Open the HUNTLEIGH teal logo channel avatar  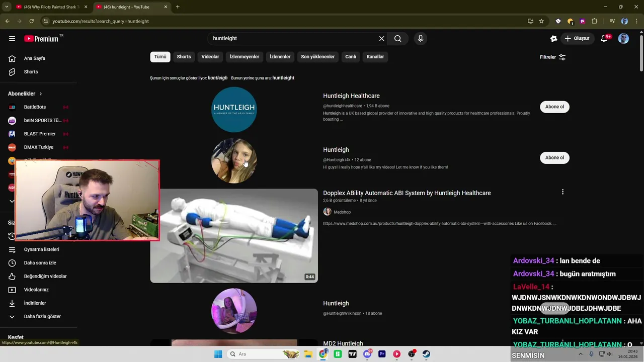point(234,110)
